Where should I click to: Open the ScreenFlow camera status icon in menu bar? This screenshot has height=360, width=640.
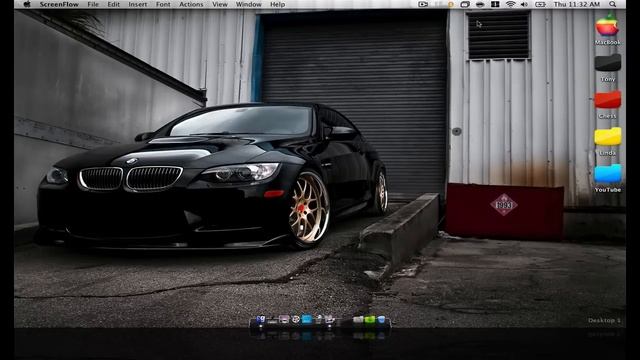tap(423, 4)
